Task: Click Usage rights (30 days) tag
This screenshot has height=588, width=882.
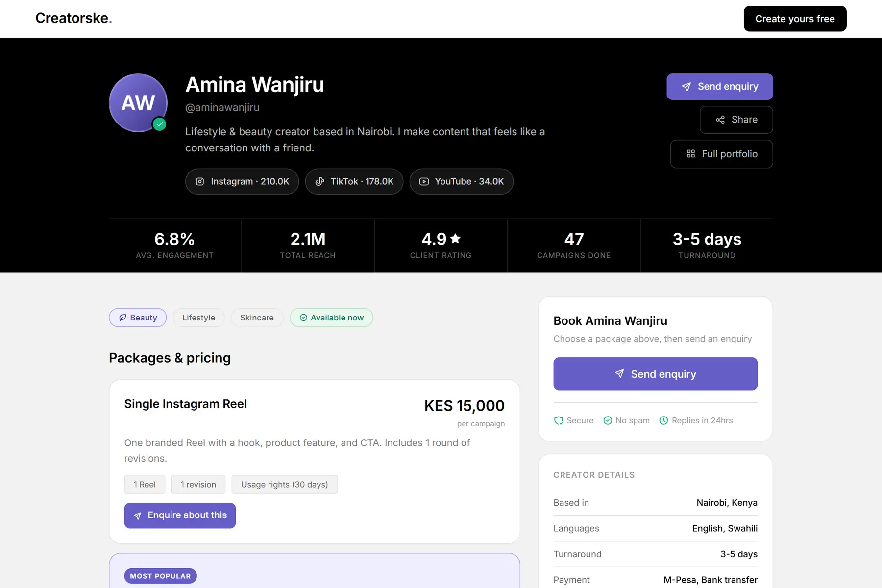Action: click(x=285, y=484)
